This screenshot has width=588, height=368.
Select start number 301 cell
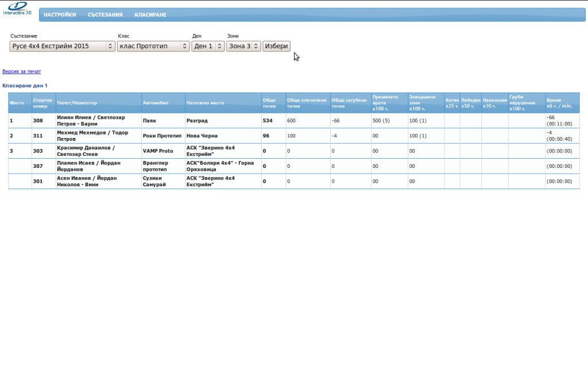click(x=44, y=181)
